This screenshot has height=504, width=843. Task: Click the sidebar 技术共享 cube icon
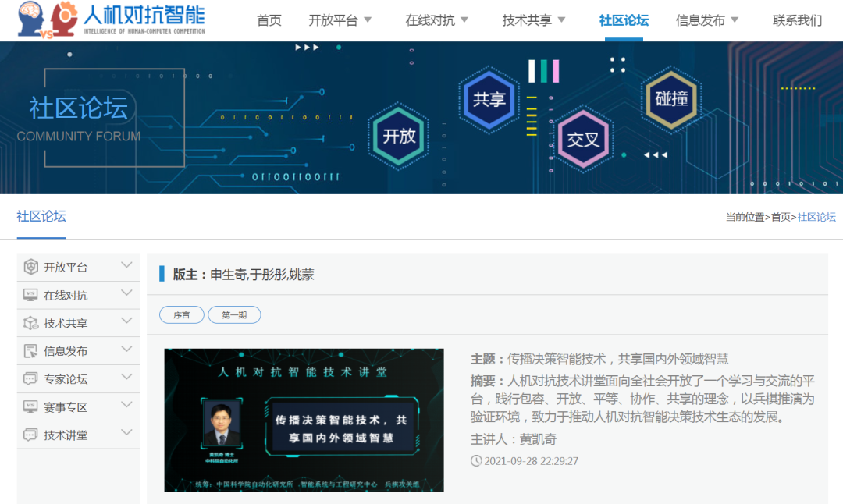tap(30, 323)
